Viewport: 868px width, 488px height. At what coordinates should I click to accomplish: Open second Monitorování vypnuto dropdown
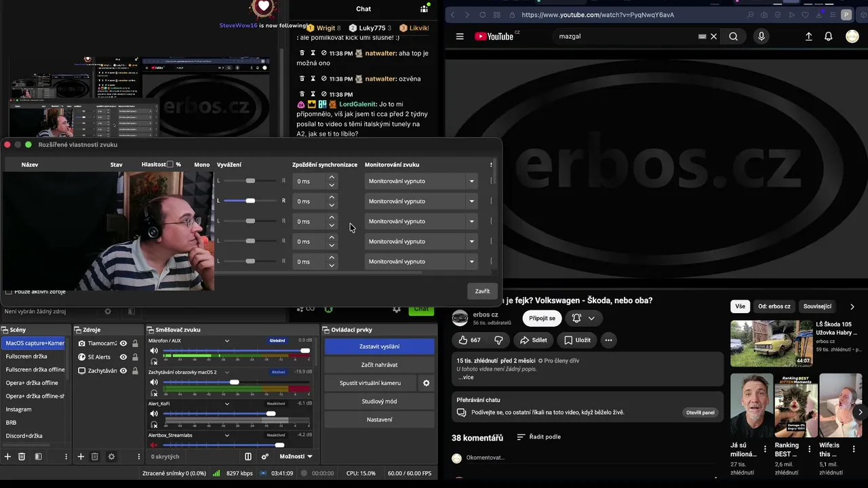(420, 201)
